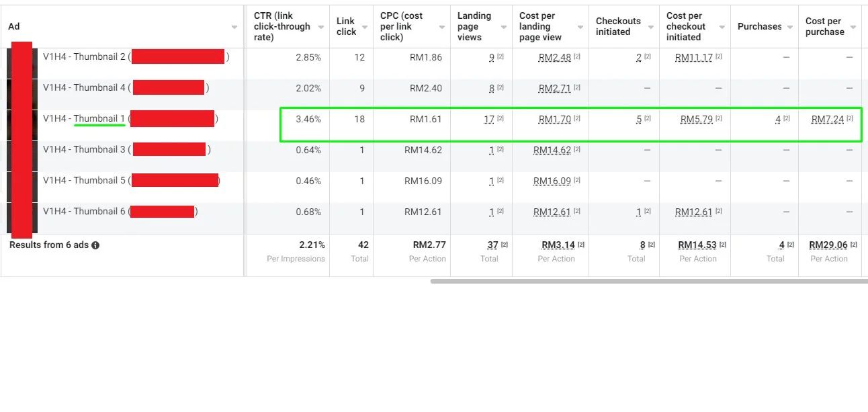Click the RM11.17 cost per checkout value
The image size is (868, 412).
pos(694,57)
